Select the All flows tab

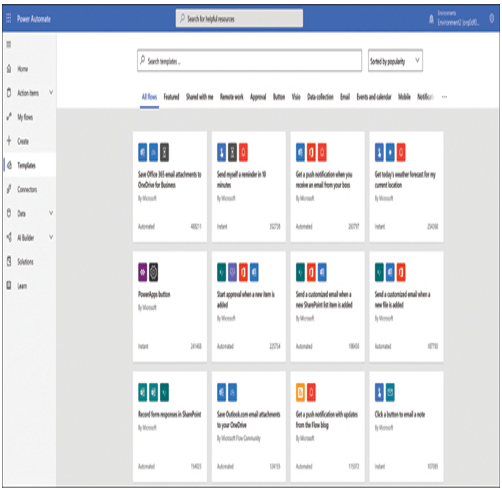[x=149, y=97]
